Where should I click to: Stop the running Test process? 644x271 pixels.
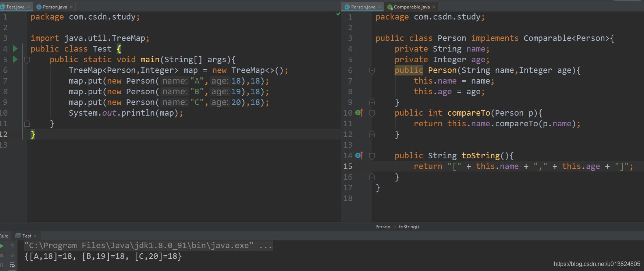[x=2, y=255]
